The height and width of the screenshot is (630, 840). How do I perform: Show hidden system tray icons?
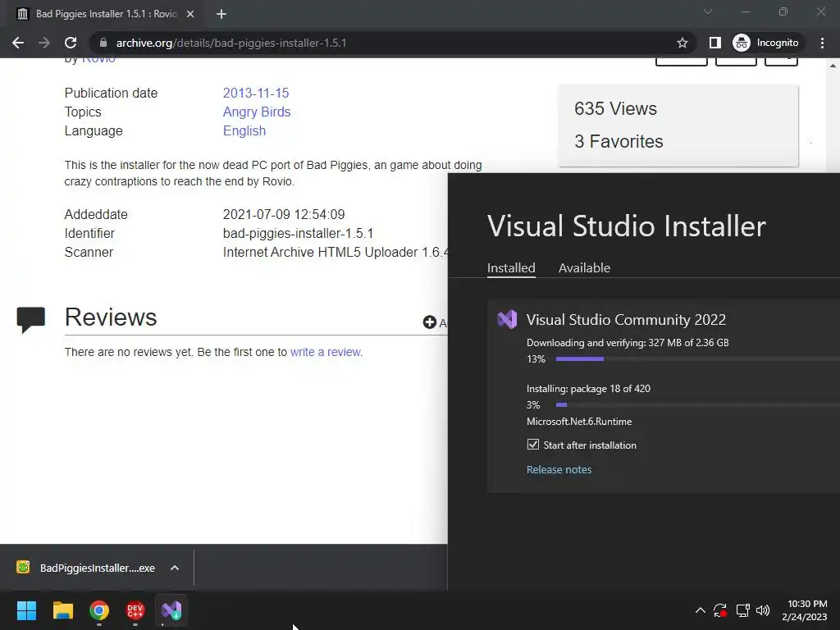pyautogui.click(x=701, y=610)
